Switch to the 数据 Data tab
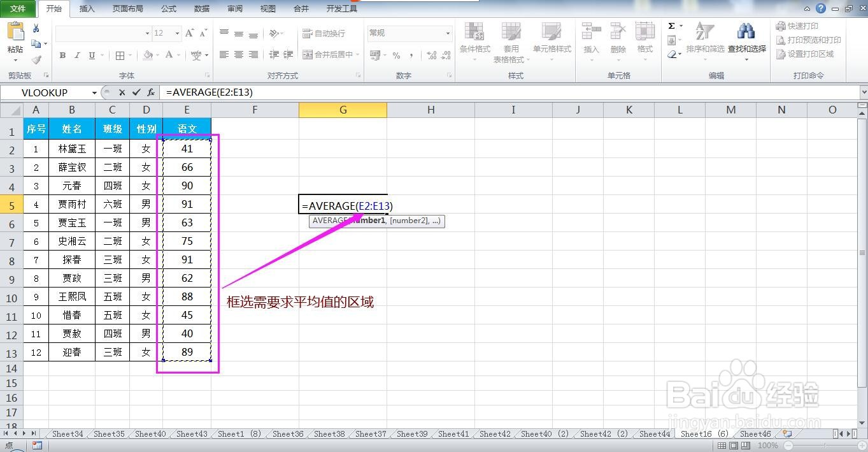 tap(202, 9)
